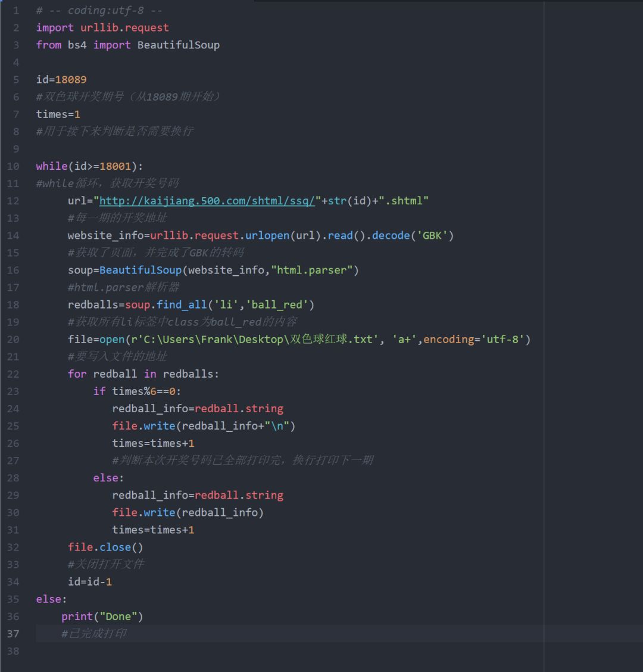The height and width of the screenshot is (672, 643).
Task: Click line number 37 in the gutter
Action: tap(13, 634)
